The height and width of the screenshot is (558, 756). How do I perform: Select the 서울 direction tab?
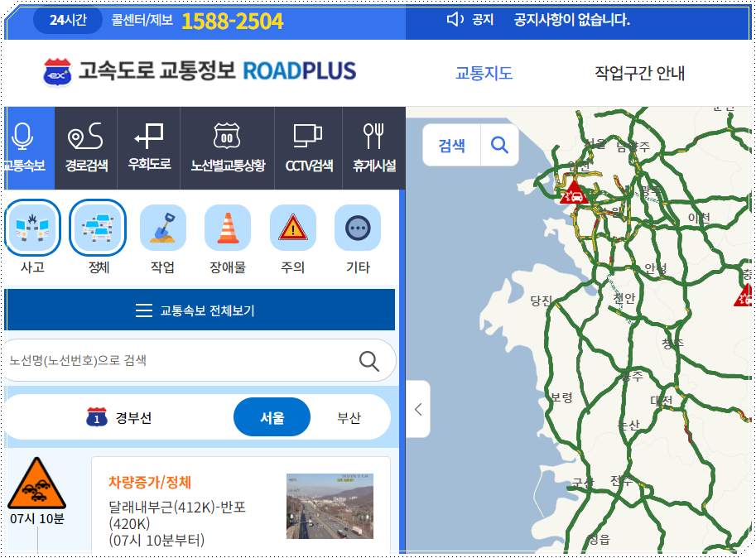click(272, 417)
